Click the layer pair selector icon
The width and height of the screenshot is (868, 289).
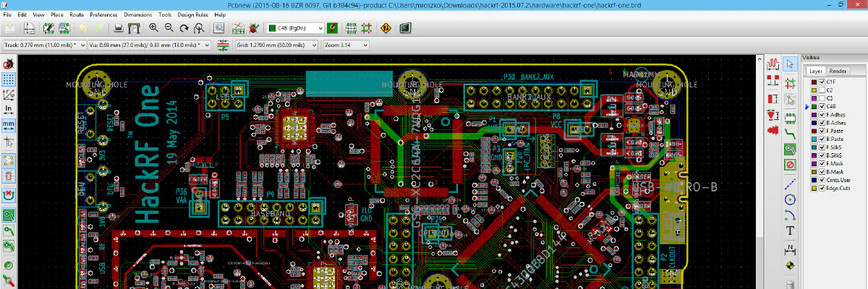[x=332, y=28]
